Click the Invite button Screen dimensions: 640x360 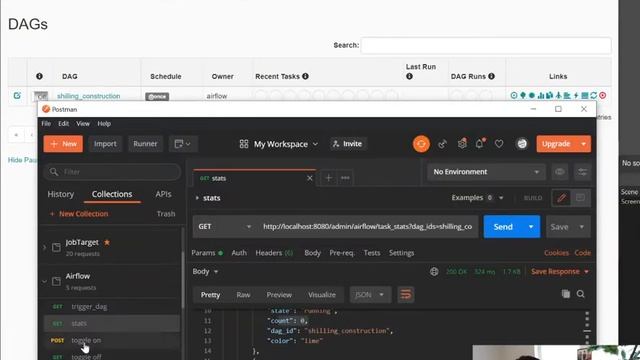347,144
